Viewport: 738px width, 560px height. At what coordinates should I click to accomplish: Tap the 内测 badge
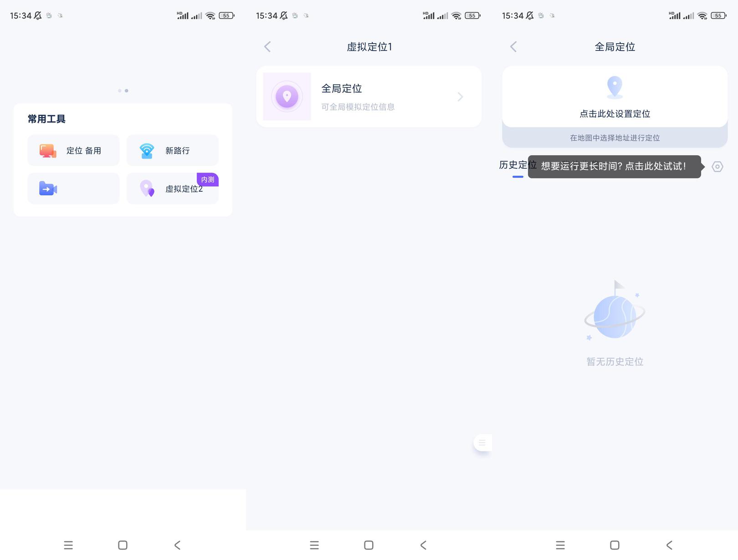[208, 179]
